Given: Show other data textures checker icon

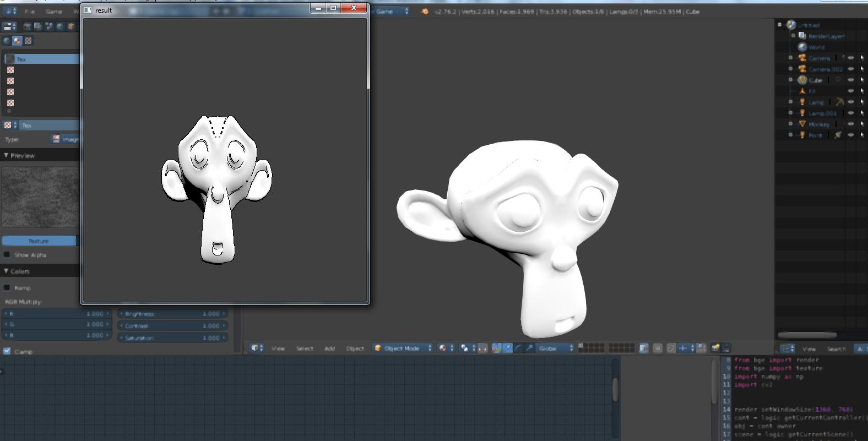Looking at the screenshot, I should click(x=28, y=41).
